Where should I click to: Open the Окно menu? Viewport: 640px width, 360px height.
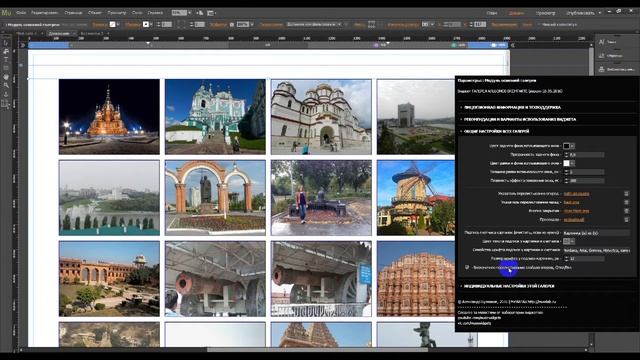pos(137,13)
